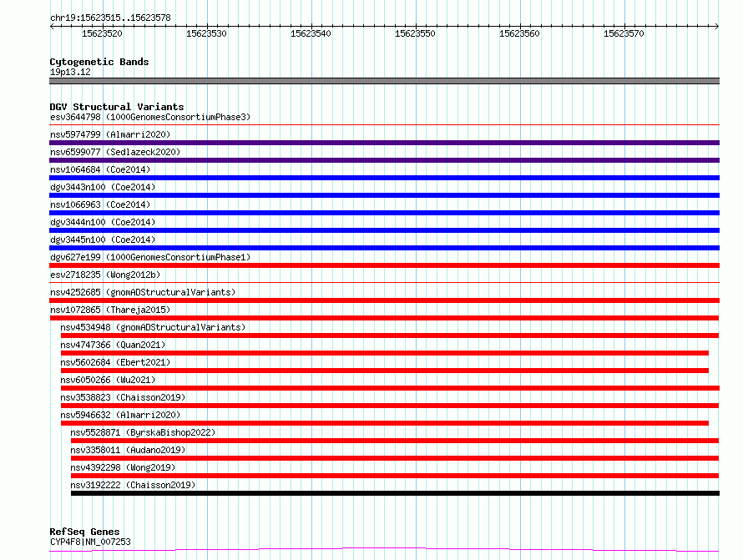Select nsv5946632 (Almarri2020) variant label

(x=120, y=415)
